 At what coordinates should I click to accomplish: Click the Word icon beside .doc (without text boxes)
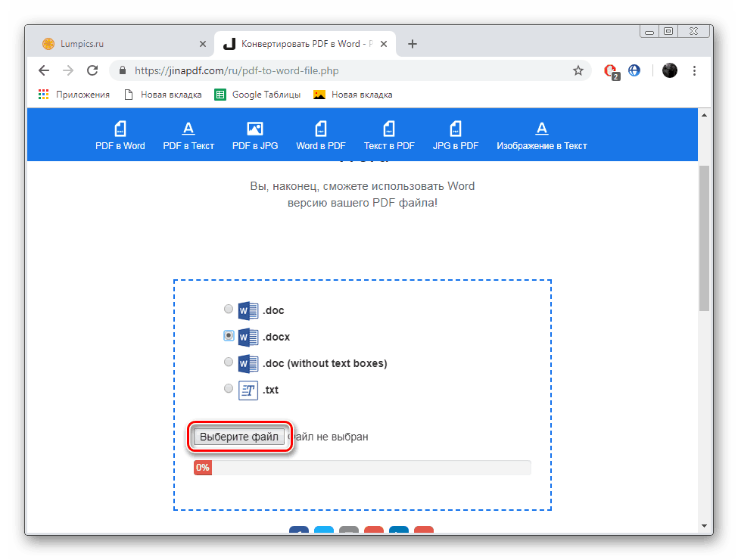pyautogui.click(x=248, y=364)
